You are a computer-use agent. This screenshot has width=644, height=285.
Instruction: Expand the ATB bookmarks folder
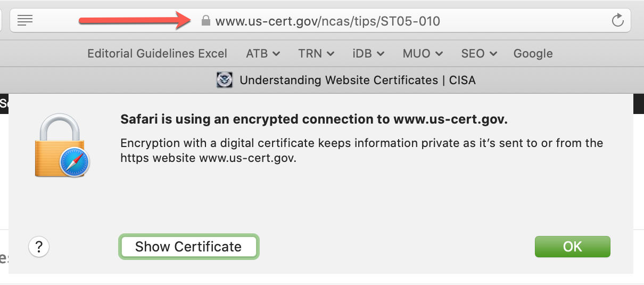pos(263,54)
